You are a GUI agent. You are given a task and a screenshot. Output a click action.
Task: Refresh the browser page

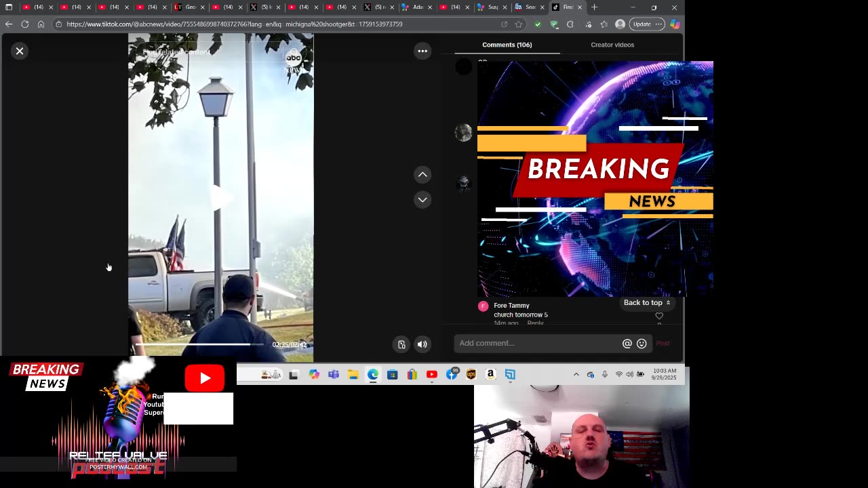(x=25, y=24)
